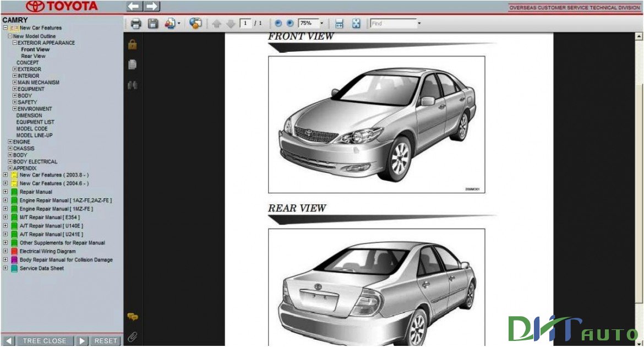The image size is (644, 347).
Task: Click the left arrow button beside TREE CLOSE
Action: pos(8,341)
